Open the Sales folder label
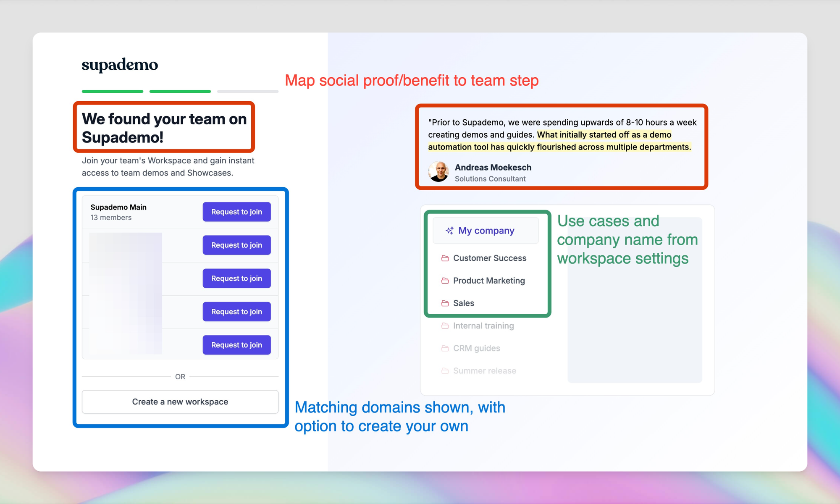This screenshot has width=840, height=504. point(464,303)
